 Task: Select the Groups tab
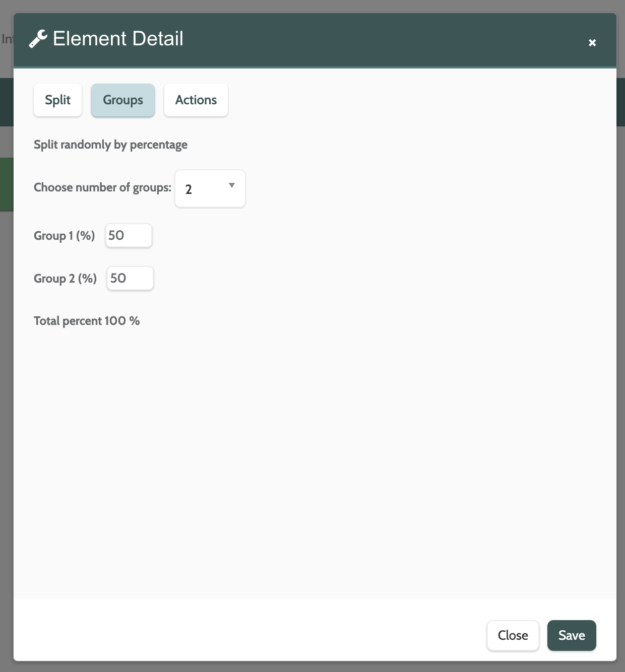123,100
